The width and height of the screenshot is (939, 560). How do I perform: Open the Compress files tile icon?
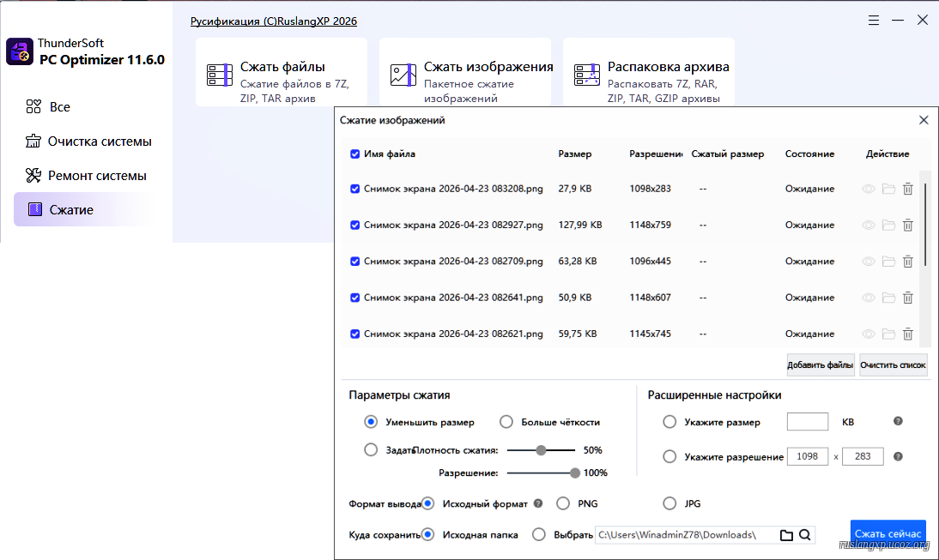220,75
